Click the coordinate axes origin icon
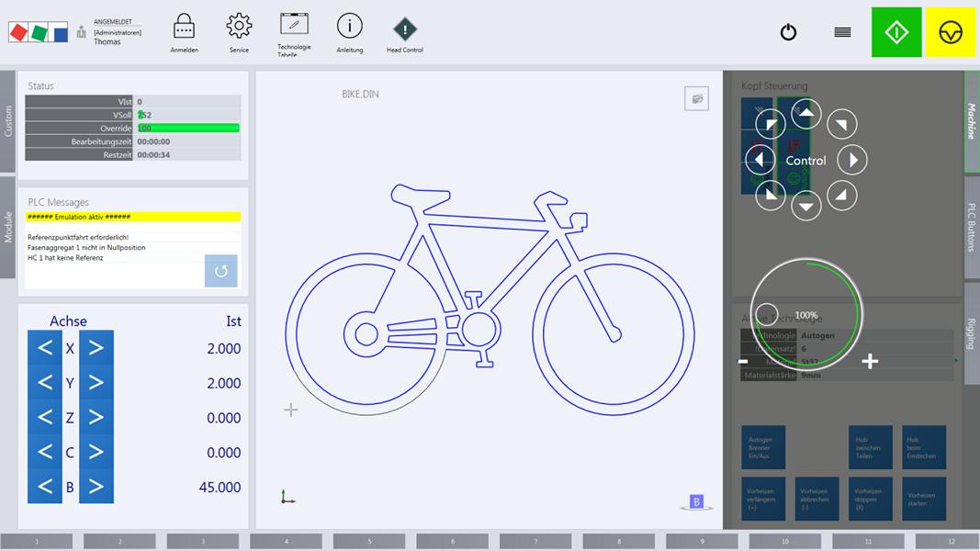The width and height of the screenshot is (980, 551). point(287,497)
